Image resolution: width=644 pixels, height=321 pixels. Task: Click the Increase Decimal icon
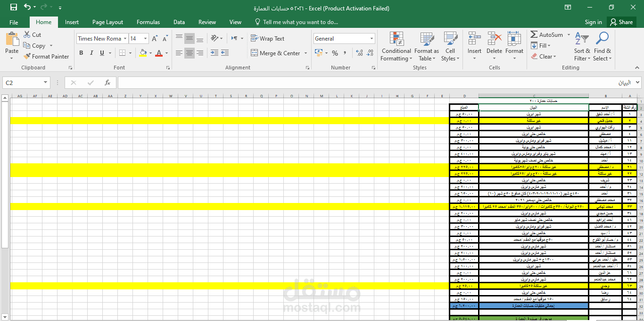[359, 53]
